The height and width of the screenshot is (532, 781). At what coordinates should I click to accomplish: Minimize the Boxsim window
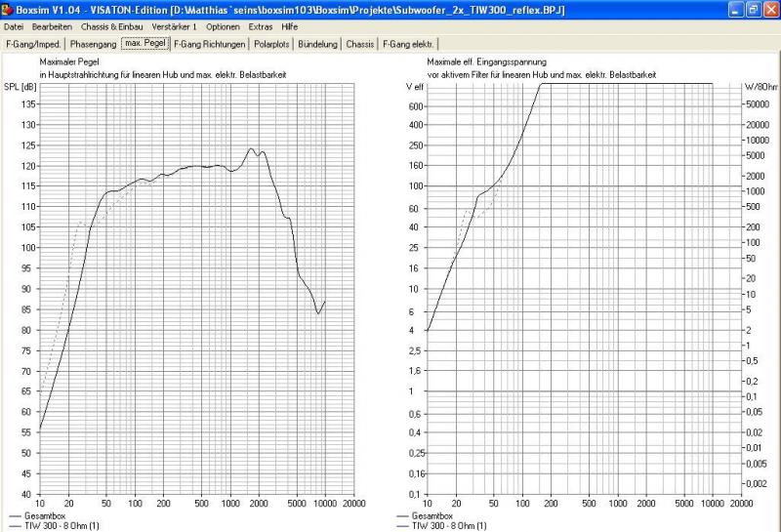[x=736, y=10]
